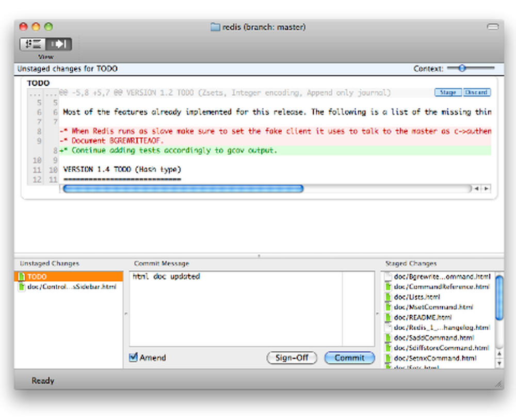Screen dimensions: 516x420
Task: Click the window resize grip corner
Action: click(499, 384)
